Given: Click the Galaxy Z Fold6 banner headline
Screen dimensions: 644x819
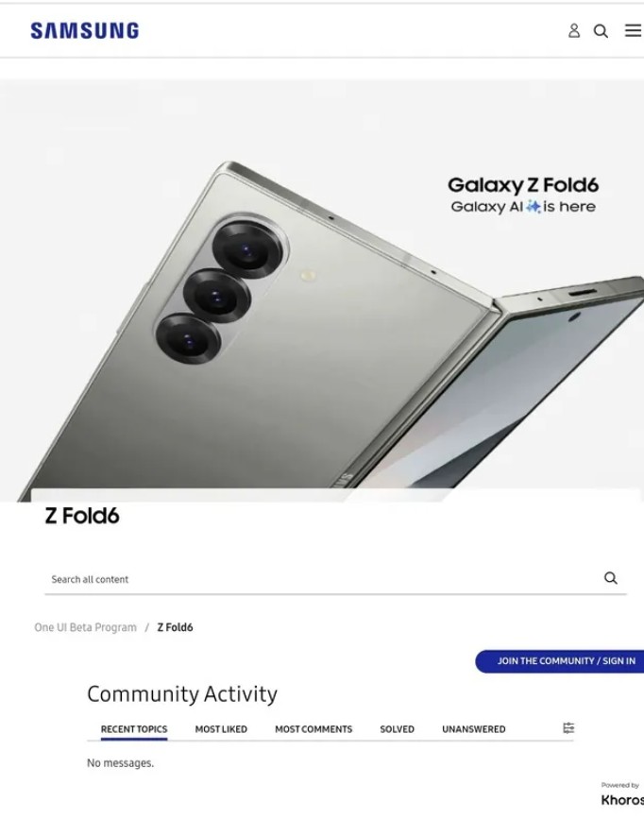Looking at the screenshot, I should tap(523, 185).
